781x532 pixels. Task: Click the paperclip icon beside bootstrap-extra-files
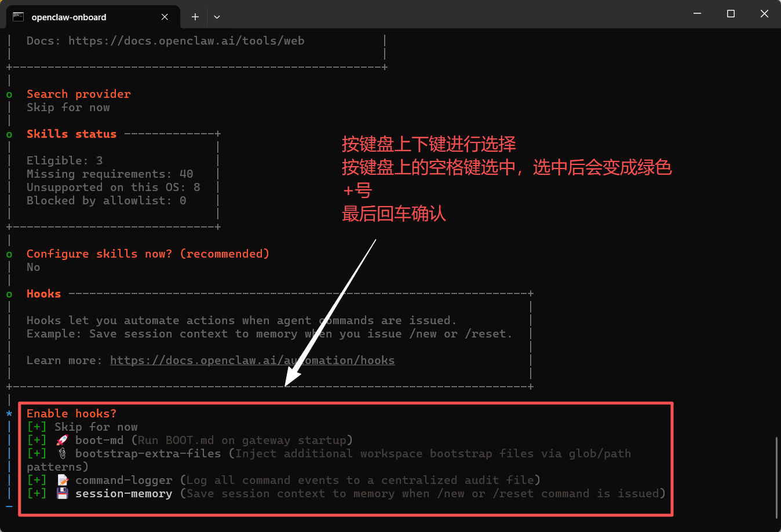tap(62, 454)
